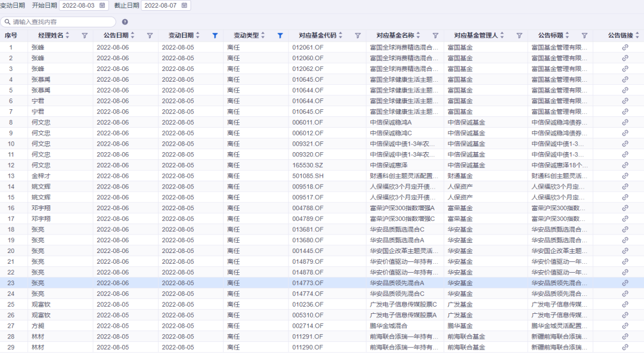Open announcement link for row 12
Screen dimensions: 644x361
pyautogui.click(x=625, y=165)
